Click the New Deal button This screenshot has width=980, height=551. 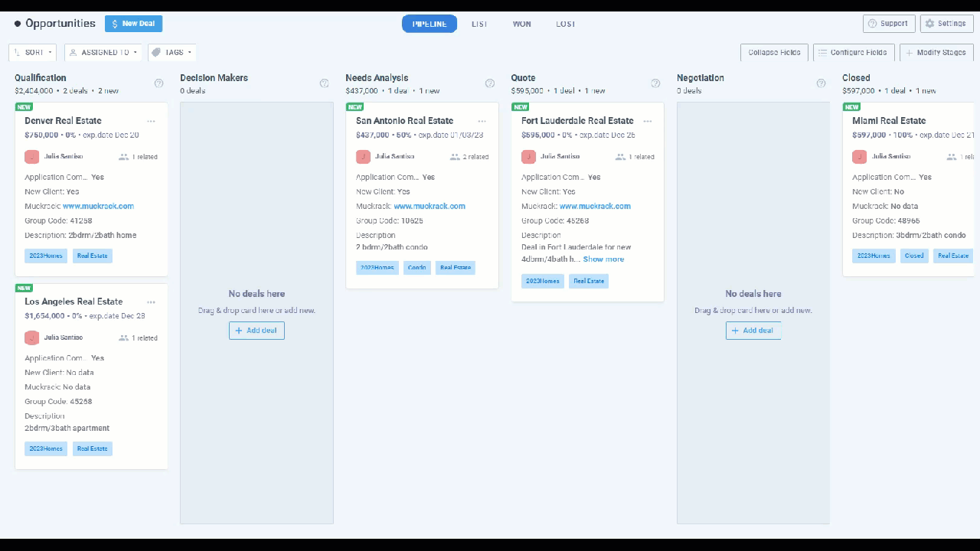(x=133, y=24)
